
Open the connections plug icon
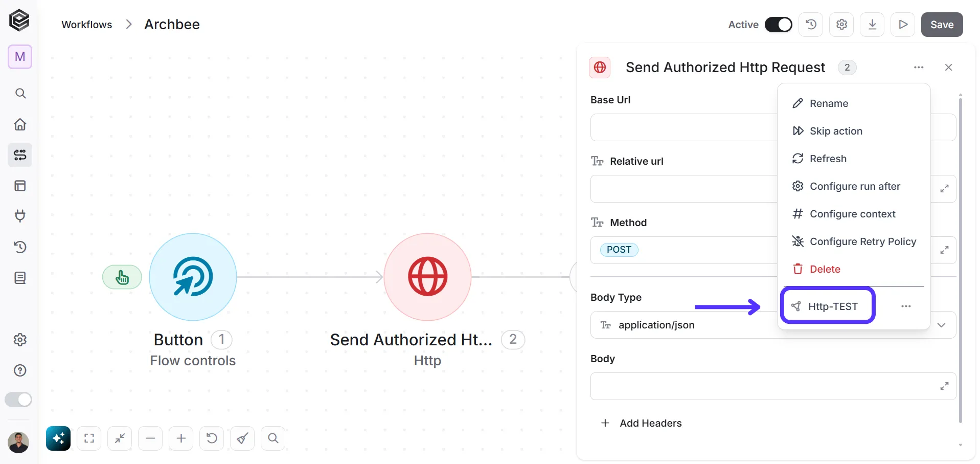20,216
